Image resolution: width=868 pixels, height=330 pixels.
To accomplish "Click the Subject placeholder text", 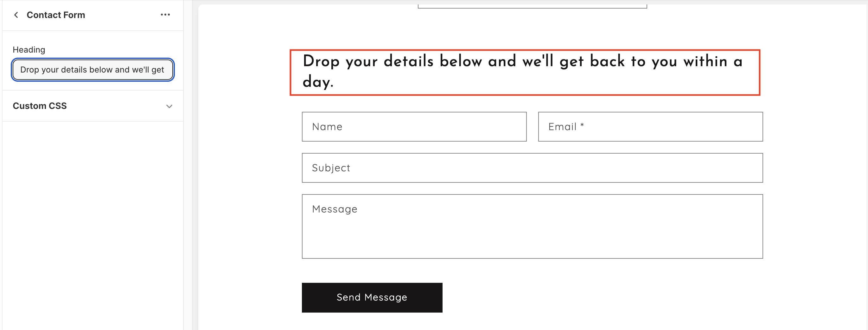I will (x=331, y=168).
